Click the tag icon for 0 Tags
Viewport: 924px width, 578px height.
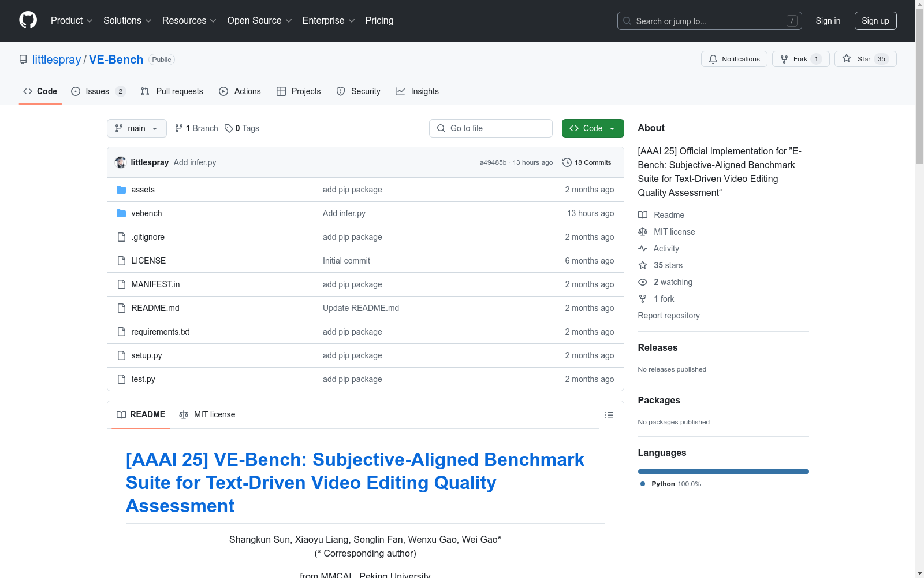(229, 128)
